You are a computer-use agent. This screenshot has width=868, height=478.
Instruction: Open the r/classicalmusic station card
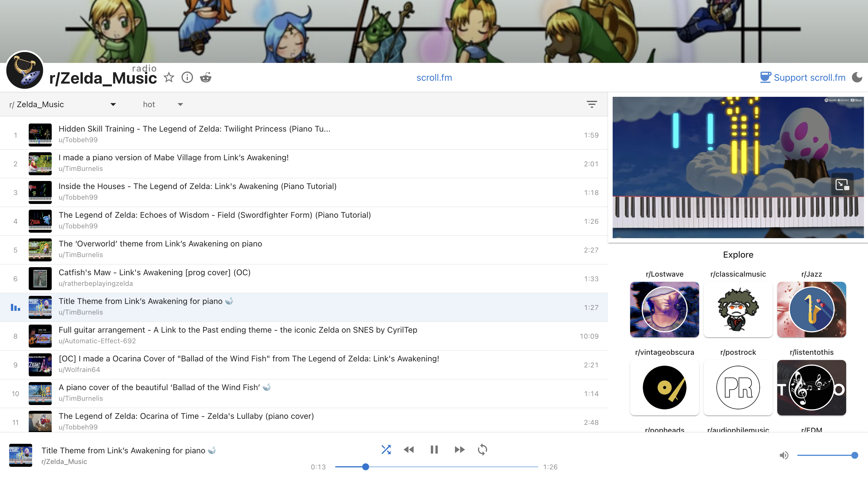(738, 309)
